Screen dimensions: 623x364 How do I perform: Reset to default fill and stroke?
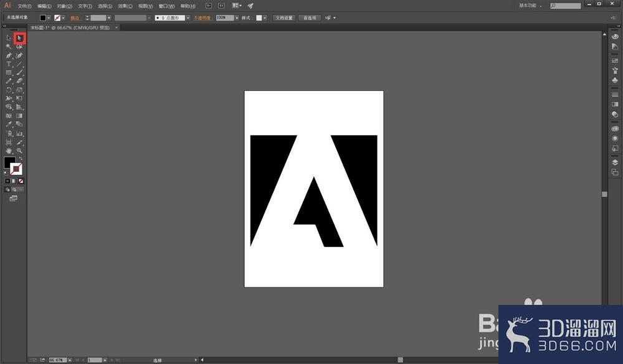[x=6, y=173]
